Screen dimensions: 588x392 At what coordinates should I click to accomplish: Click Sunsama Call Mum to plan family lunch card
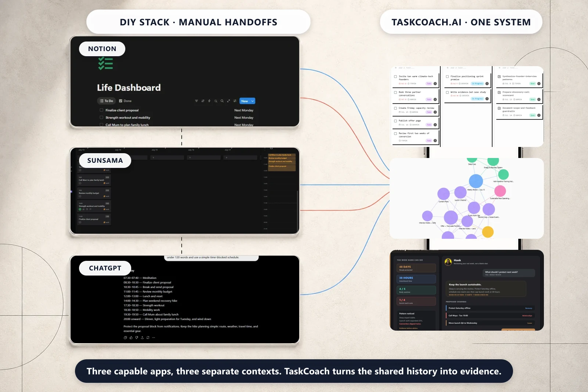94,180
